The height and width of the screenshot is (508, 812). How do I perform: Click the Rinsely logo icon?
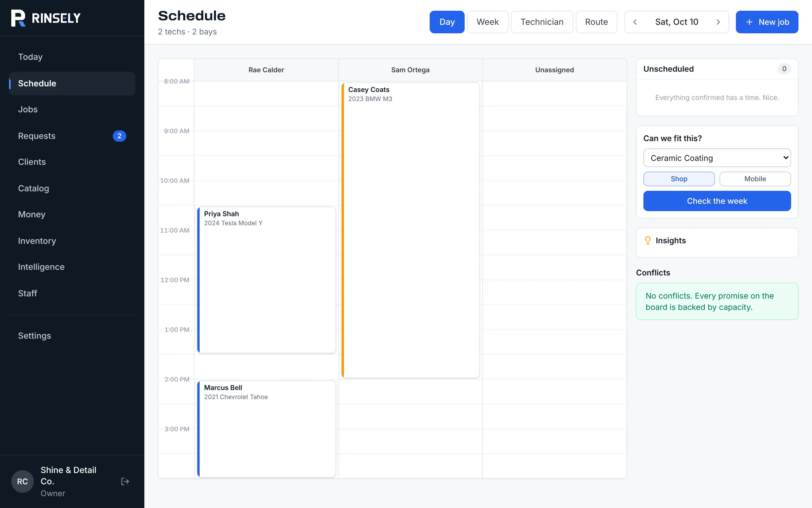point(18,18)
